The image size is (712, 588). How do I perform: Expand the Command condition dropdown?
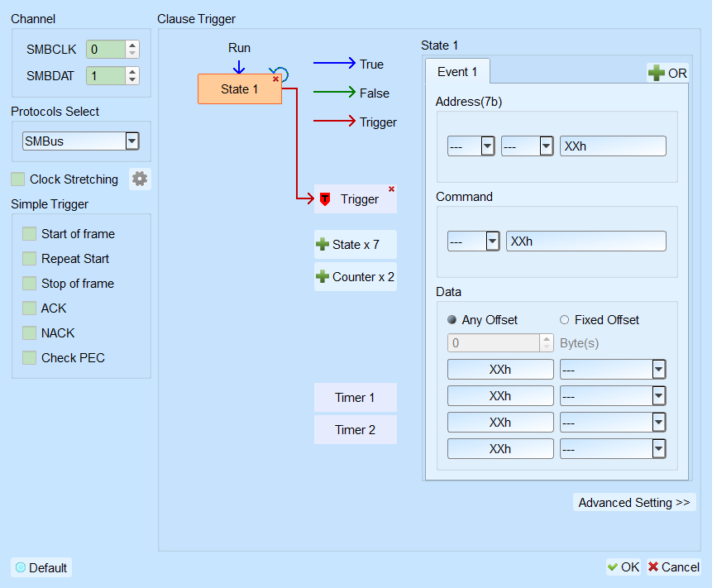(493, 241)
